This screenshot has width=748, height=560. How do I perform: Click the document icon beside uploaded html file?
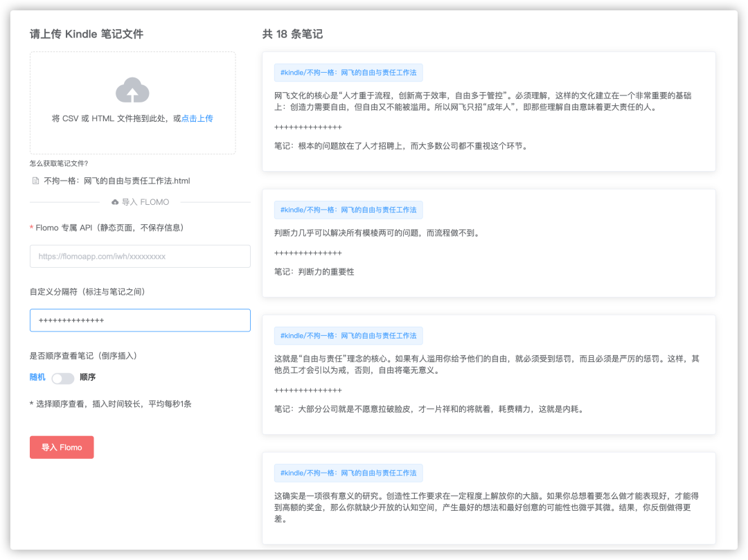point(36,181)
